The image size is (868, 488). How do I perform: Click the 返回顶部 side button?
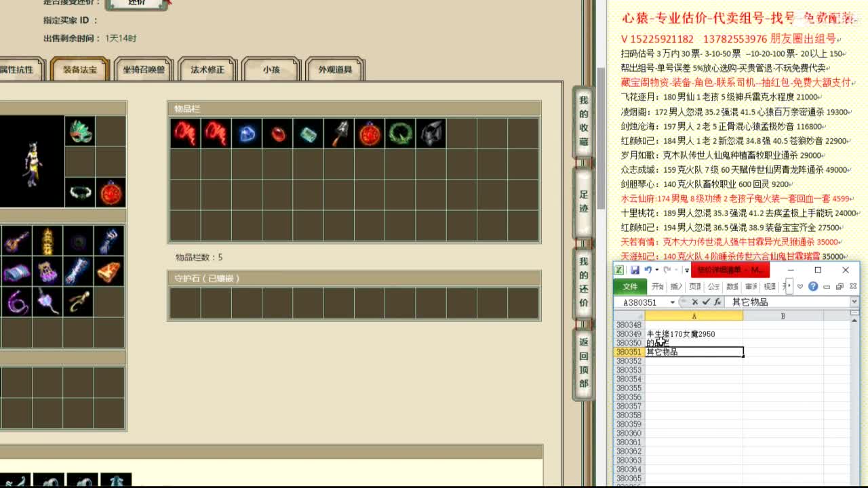[583, 363]
